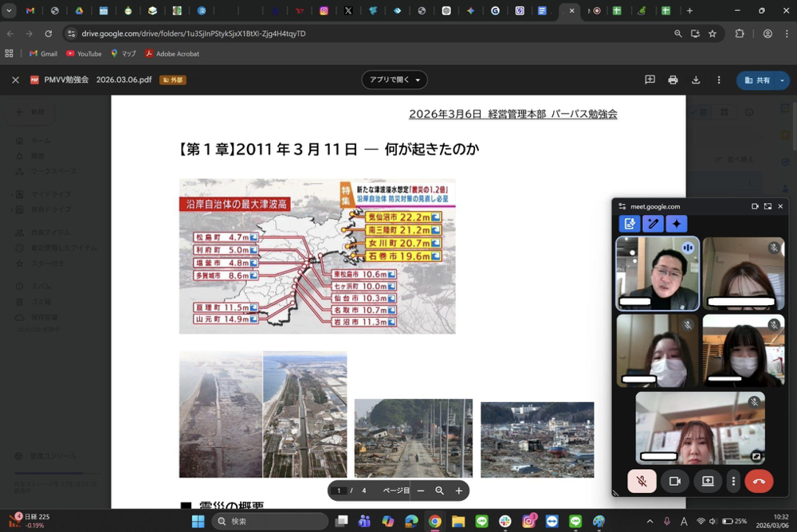
Task: Click the Meet pen-with-sparkle icon
Action: 653,224
